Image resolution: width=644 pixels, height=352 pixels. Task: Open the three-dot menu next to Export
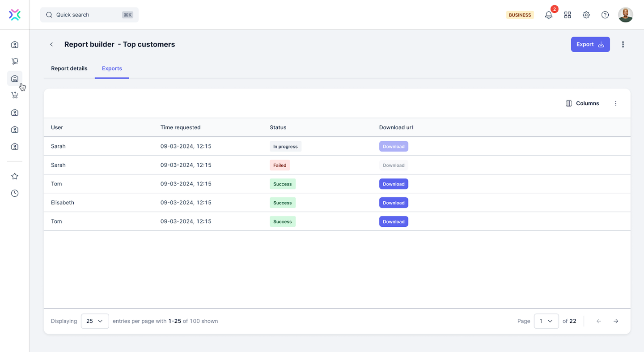(623, 44)
